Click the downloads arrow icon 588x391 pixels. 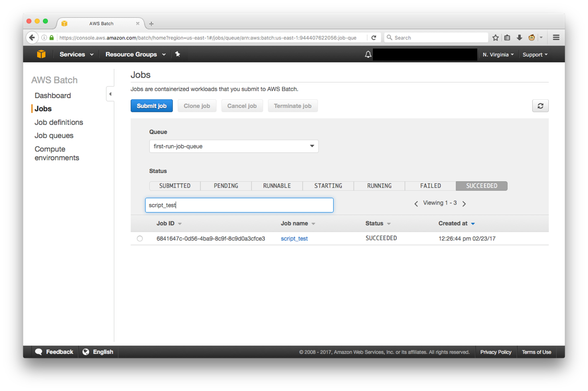pos(520,38)
